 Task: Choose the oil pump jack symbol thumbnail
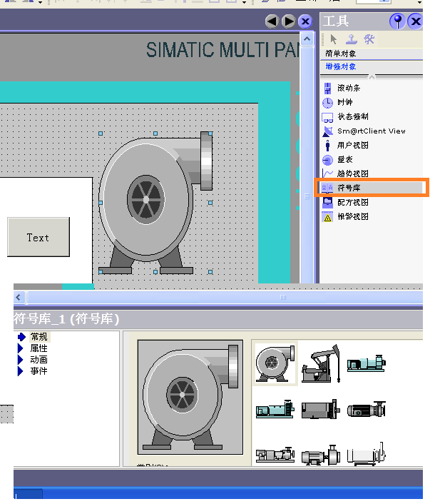321,363
